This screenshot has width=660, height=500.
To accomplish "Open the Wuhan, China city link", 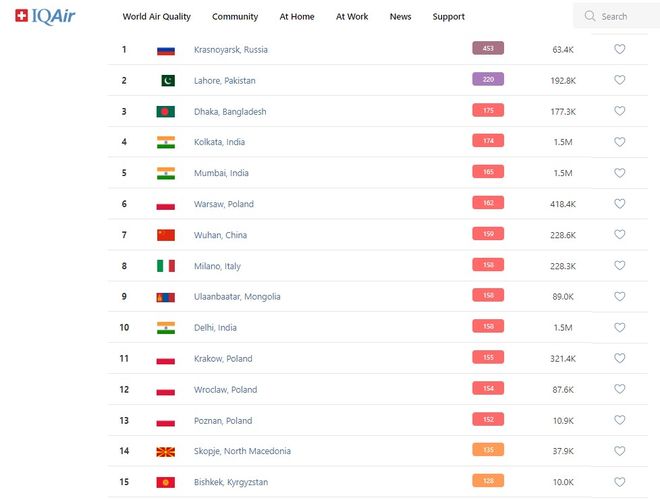I will 220,235.
